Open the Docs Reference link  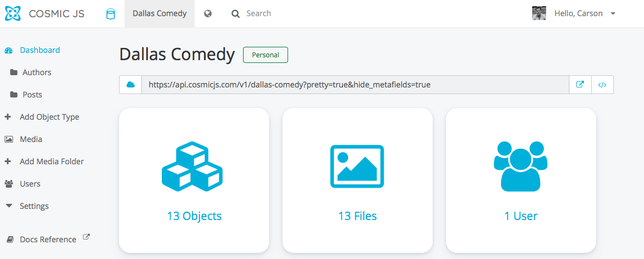tap(48, 240)
